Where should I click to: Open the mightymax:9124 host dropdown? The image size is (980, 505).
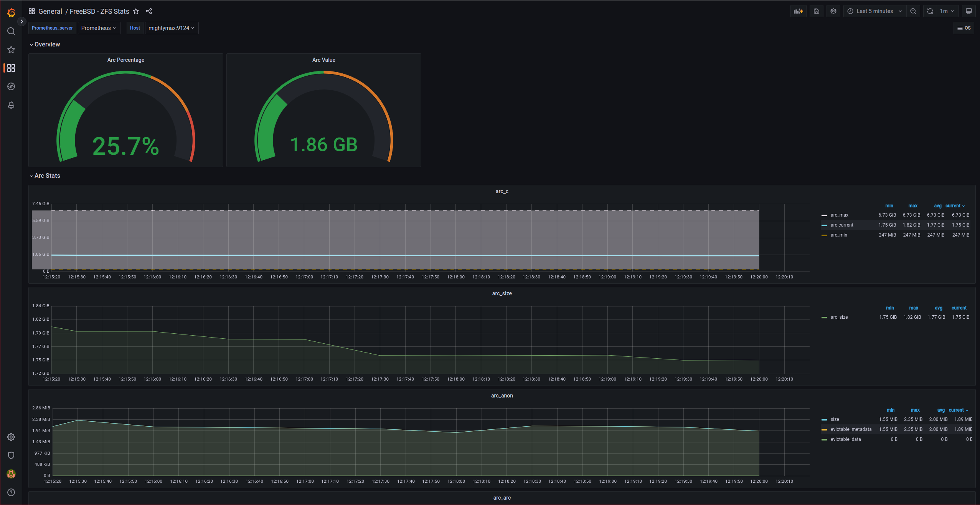(x=171, y=28)
